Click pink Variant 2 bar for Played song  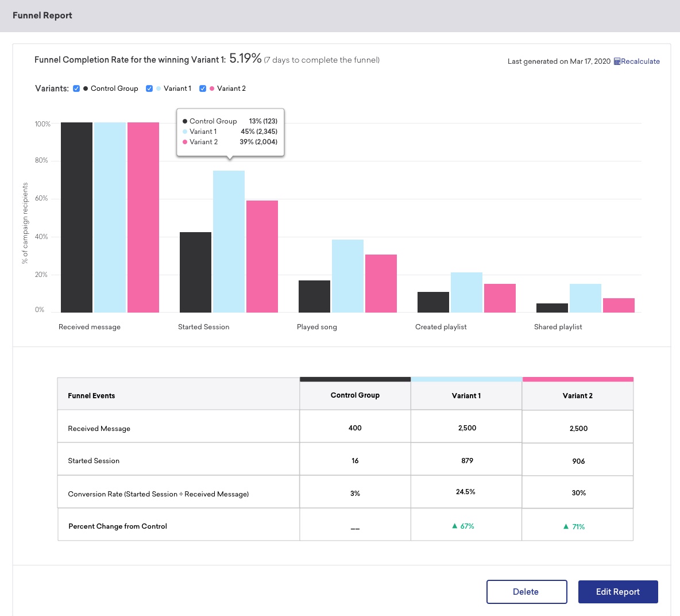tap(381, 283)
